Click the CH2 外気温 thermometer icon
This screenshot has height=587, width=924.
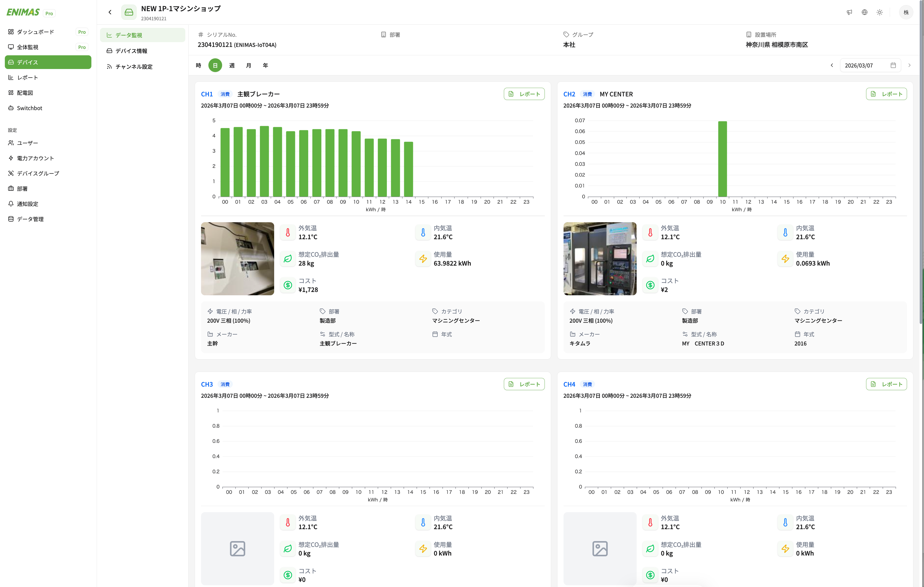650,232
